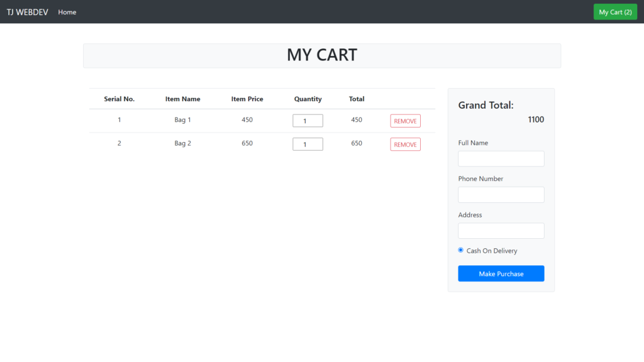Click the Serial No. column header
644x362 pixels.
119,99
